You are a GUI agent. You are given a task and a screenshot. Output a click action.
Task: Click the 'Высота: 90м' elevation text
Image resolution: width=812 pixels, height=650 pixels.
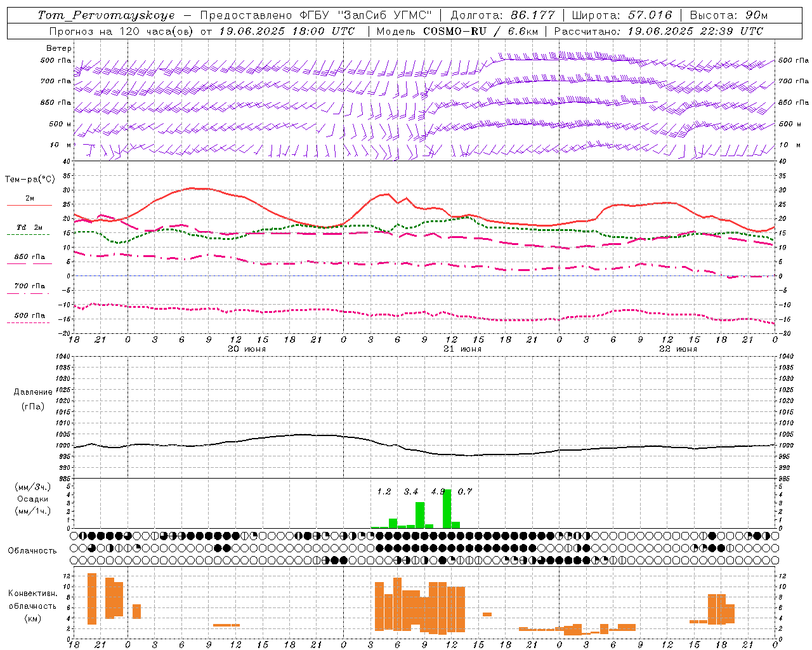[x=728, y=15]
